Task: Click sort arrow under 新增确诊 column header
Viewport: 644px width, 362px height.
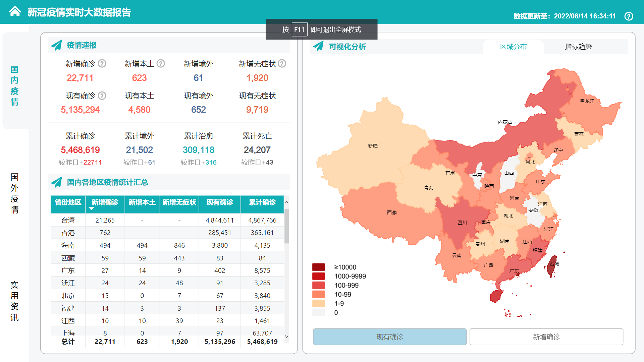Action: tap(92, 208)
